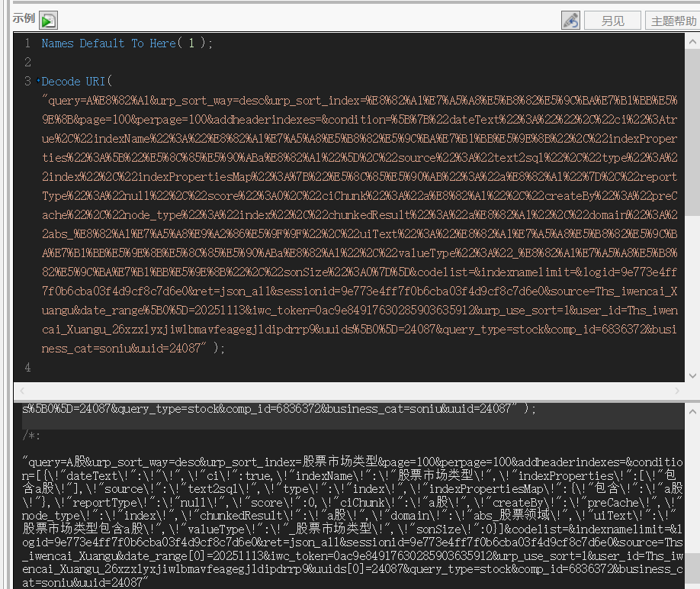Screen dimensions: 700x589
Task: Click line number 4 in the gutter
Action: 27,368
